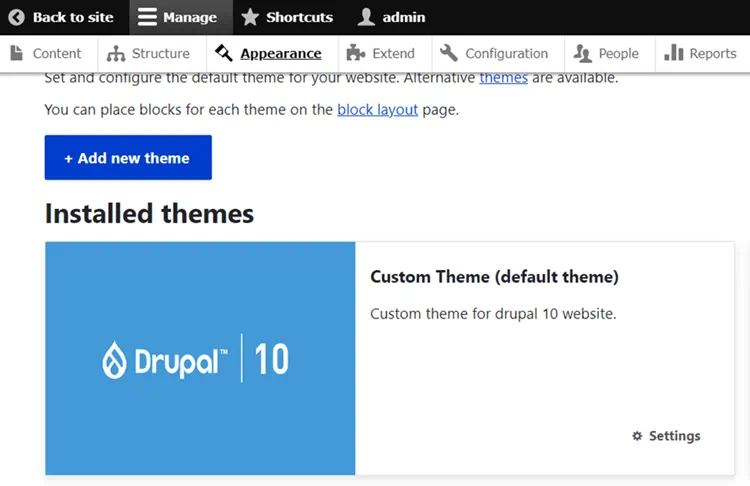Click the Drupal 10 theme screenshot
Viewport: 750px width, 486px height.
[200, 358]
